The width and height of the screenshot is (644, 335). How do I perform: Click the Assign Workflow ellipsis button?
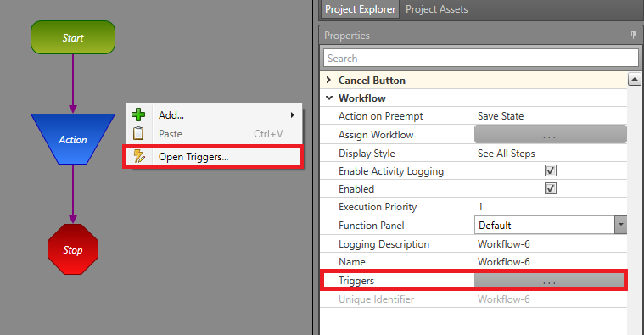551,135
